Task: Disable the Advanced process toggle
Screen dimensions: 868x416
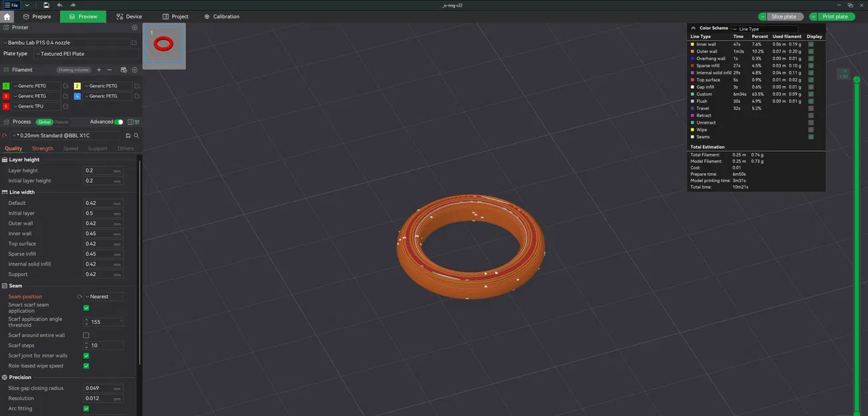Action: tap(120, 122)
